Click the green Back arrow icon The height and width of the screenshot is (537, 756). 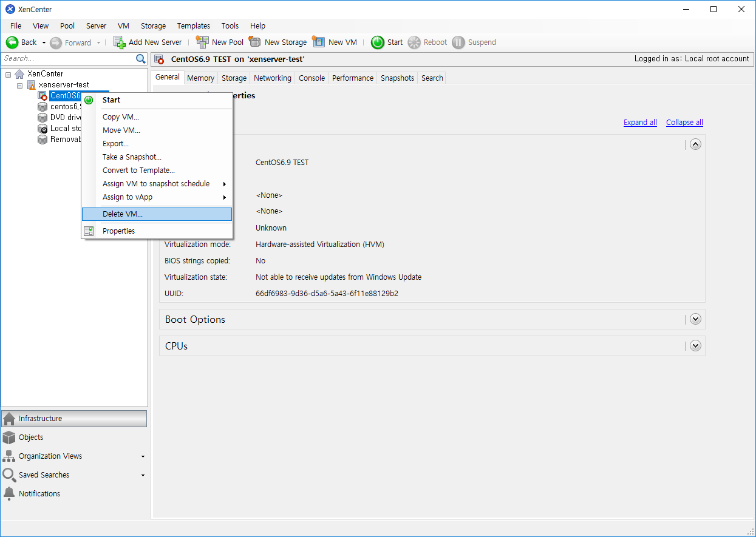click(12, 42)
